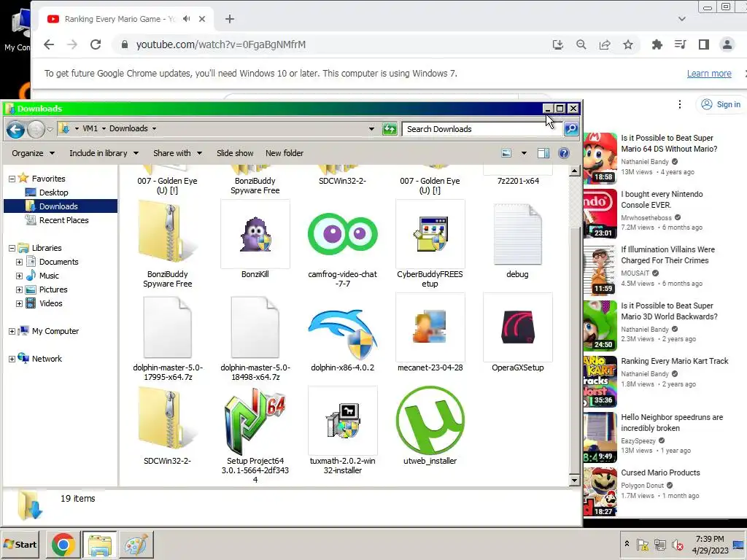
Task: Select the camfrog-video-chat-7-7 installer icon
Action: (343, 234)
